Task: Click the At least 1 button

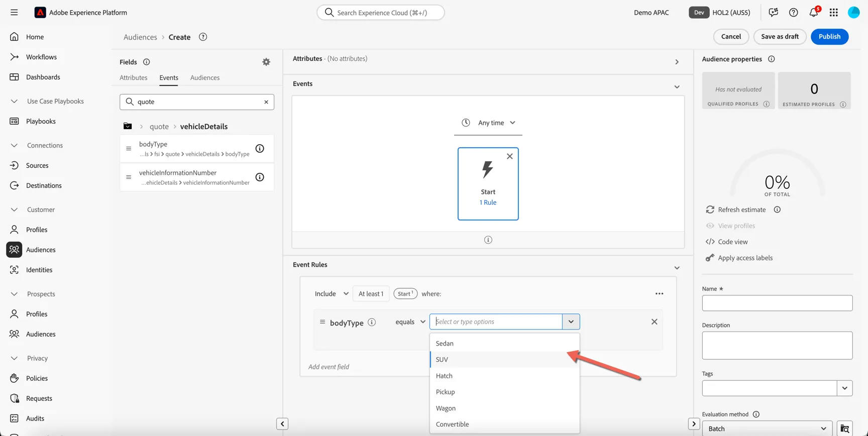Action: point(371,294)
